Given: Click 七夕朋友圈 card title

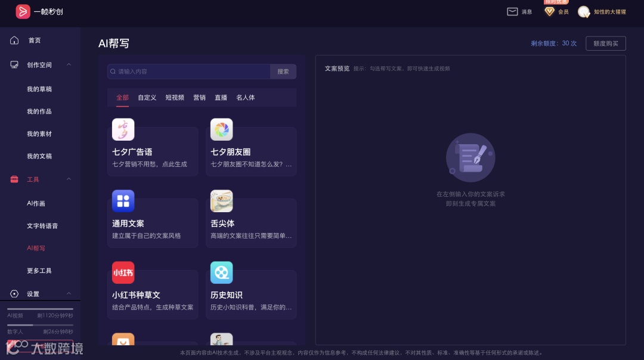Looking at the screenshot, I should 230,152.
